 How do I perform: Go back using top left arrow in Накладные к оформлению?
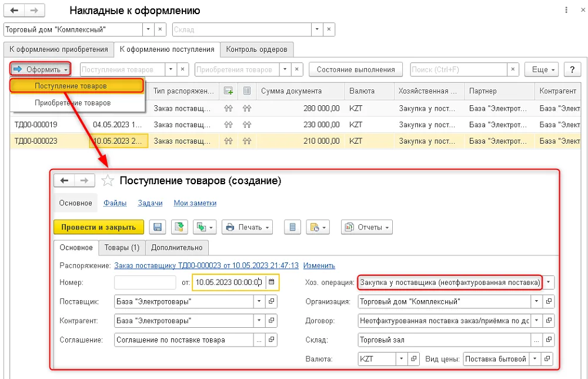(14, 10)
